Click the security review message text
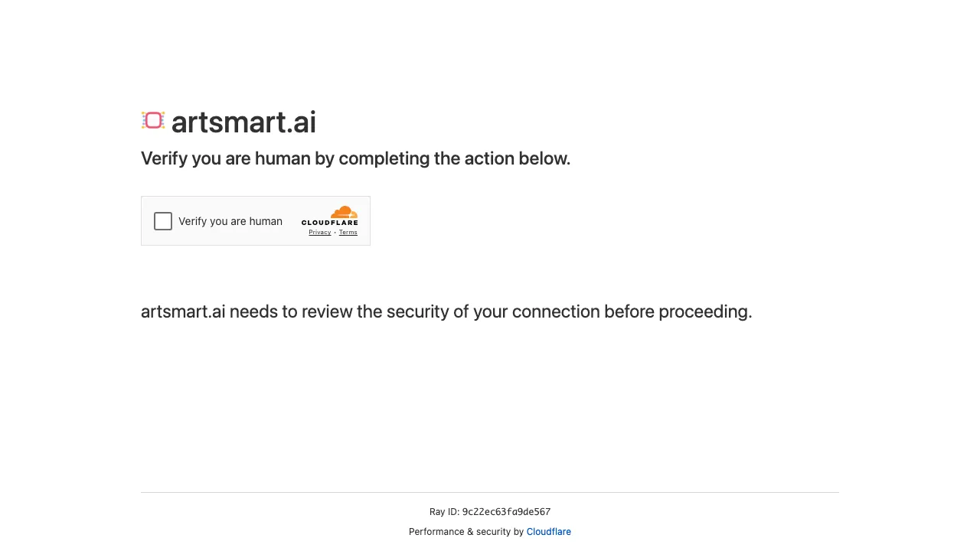Image resolution: width=980 pixels, height=551 pixels. click(x=446, y=311)
